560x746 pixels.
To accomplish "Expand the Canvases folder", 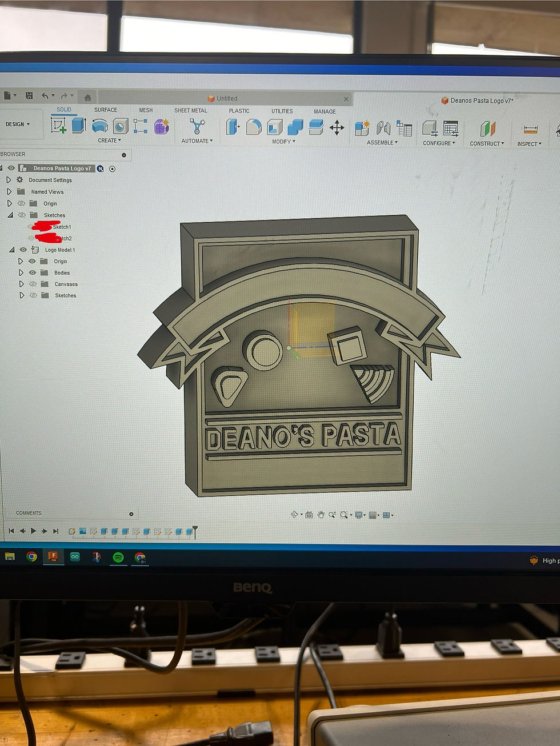I will tap(22, 284).
